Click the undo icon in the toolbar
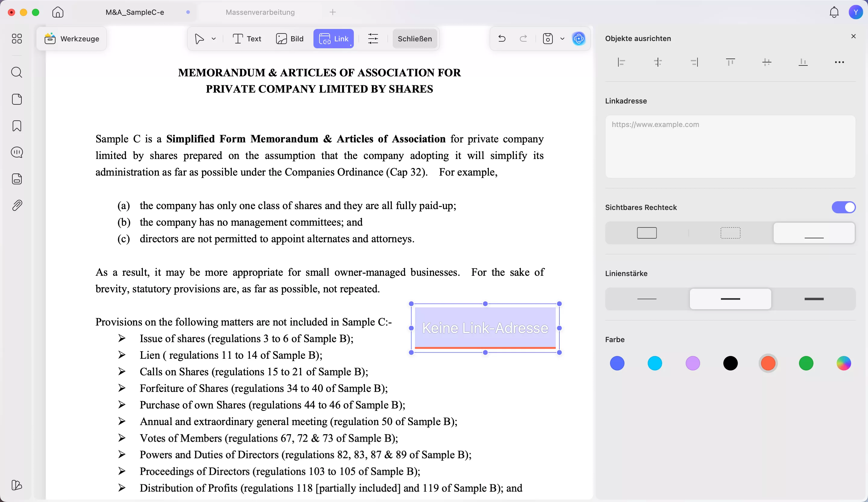 click(x=501, y=39)
